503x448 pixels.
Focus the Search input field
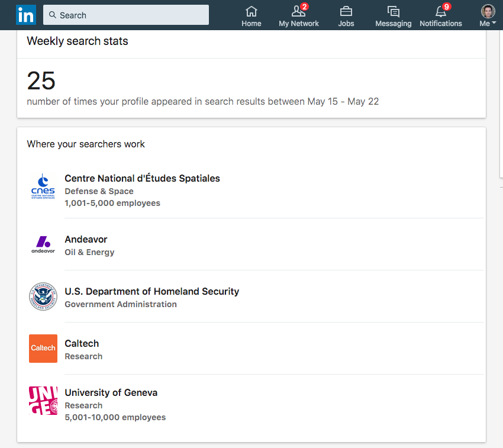[x=125, y=15]
